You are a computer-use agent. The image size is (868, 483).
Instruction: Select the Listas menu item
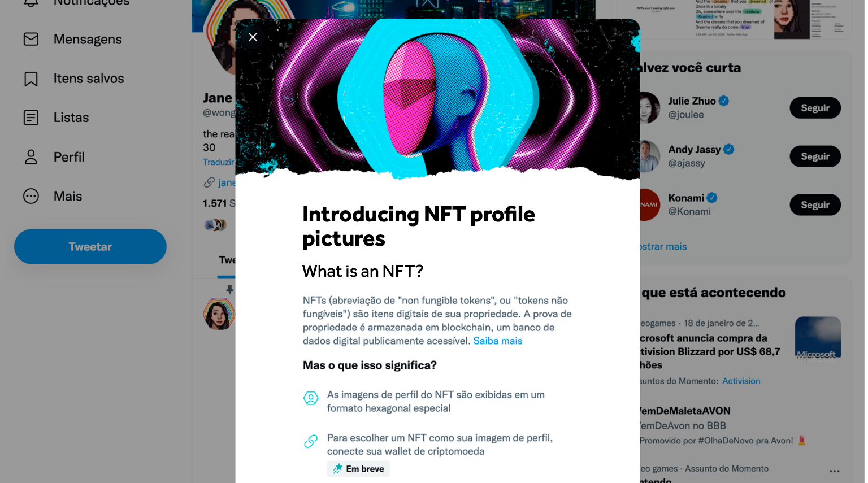pyautogui.click(x=71, y=118)
